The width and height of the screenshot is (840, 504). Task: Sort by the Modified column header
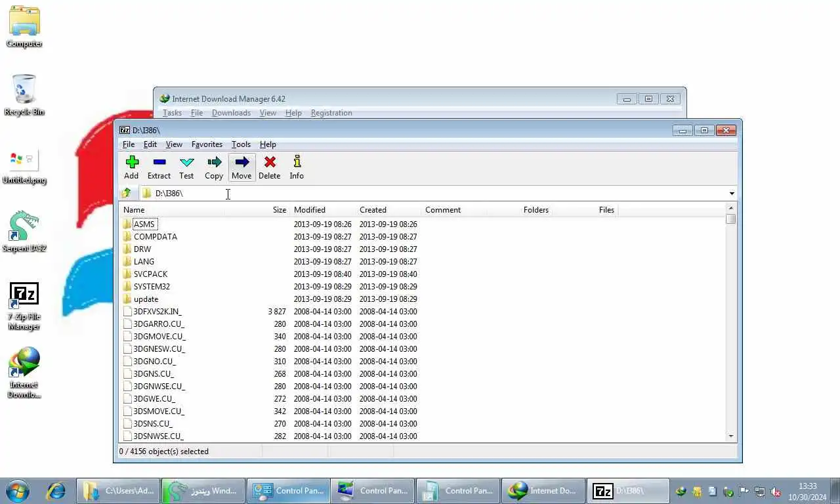(322, 210)
